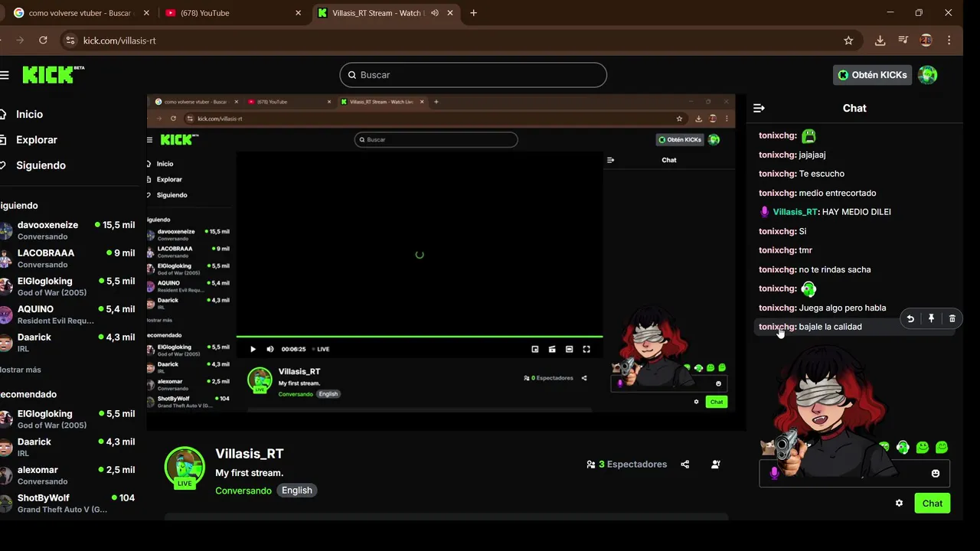The image size is (980, 551).
Task: Bookmark this page with the star icon
Action: (x=848, y=41)
